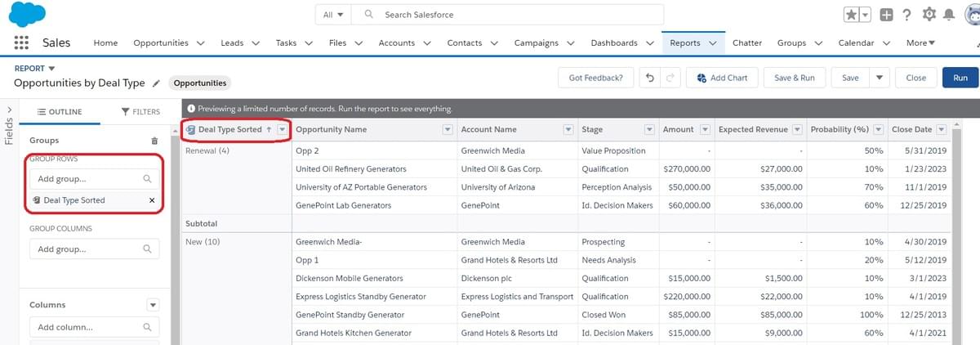Switch to the OUTLINE tab
Image resolution: width=980 pixels, height=345 pixels.
(x=60, y=111)
